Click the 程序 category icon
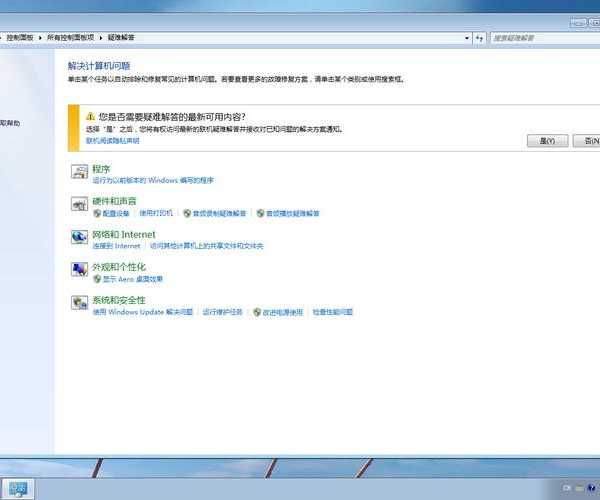The height and width of the screenshot is (500, 600). click(x=80, y=171)
